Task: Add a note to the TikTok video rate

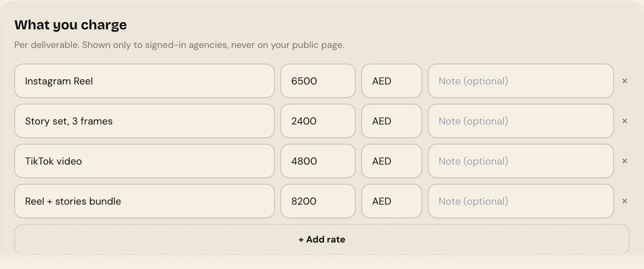Action: [521, 161]
